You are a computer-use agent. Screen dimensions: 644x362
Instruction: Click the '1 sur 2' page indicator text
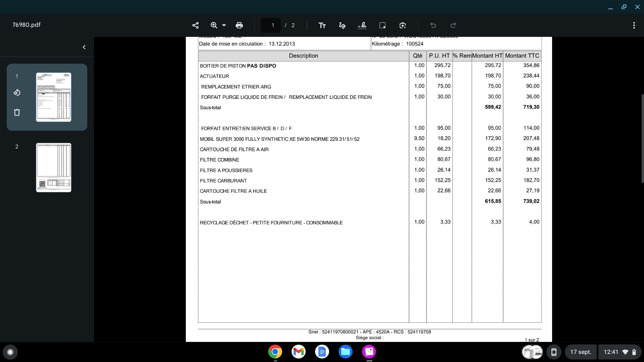(x=532, y=340)
